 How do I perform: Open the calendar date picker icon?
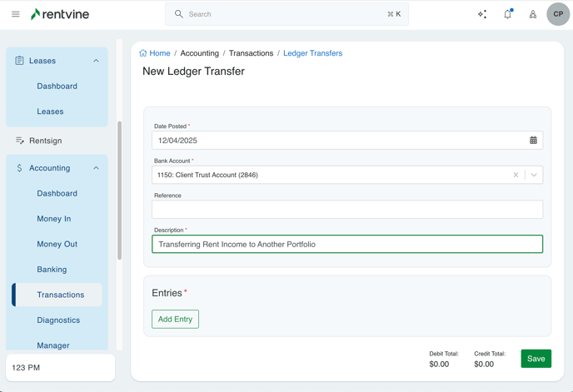click(x=533, y=141)
